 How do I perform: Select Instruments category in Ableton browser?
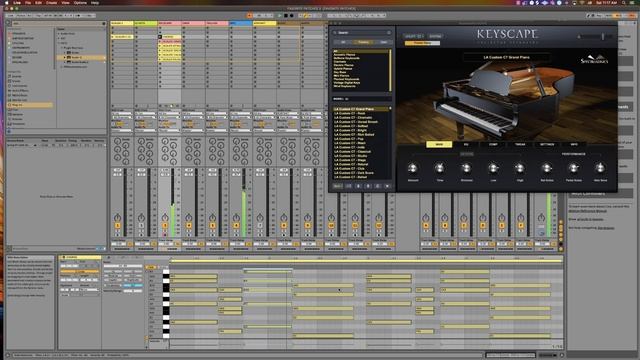tap(20, 86)
